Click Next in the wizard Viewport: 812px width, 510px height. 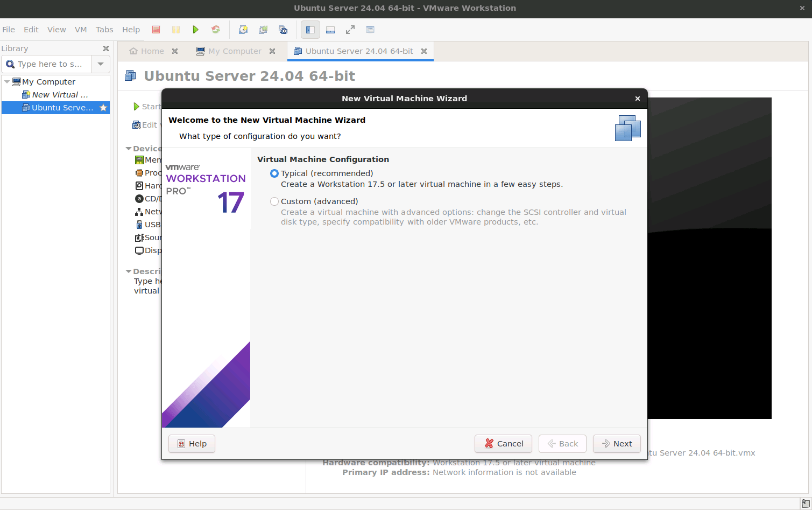click(x=617, y=444)
